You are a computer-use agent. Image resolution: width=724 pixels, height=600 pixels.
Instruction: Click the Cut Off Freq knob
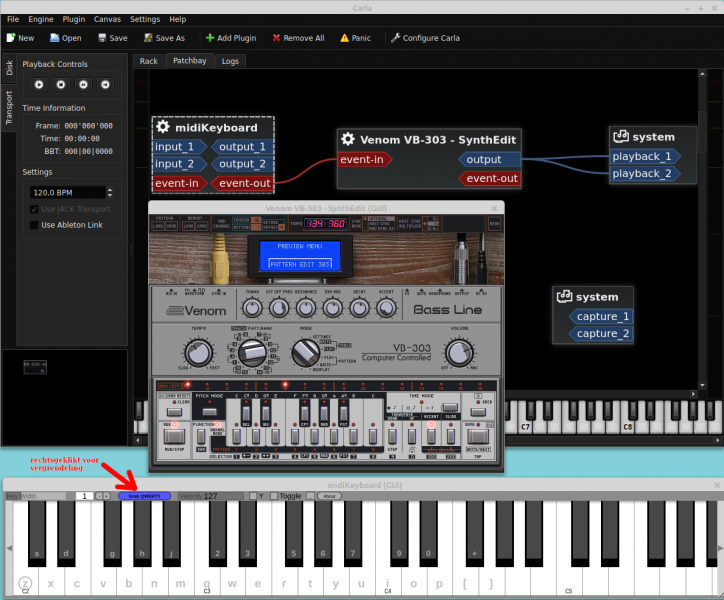(x=279, y=309)
